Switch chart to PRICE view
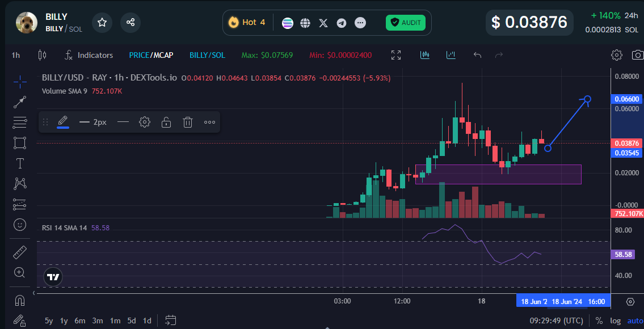Viewport: 644px width, 329px height. pos(139,55)
